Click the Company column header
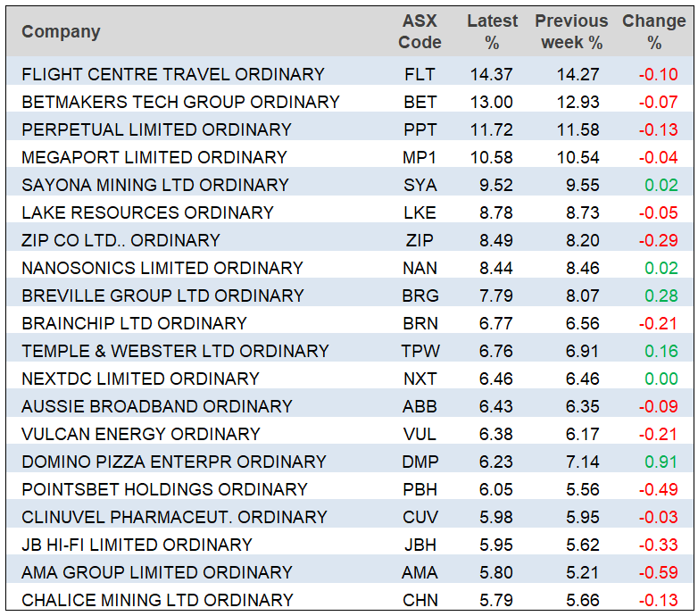This screenshot has width=698, height=616. coord(61,32)
